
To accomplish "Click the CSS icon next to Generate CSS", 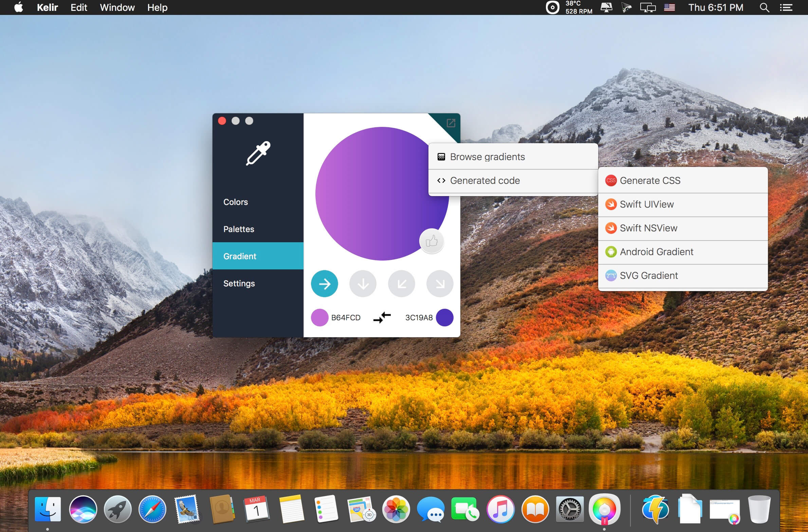I will point(611,180).
